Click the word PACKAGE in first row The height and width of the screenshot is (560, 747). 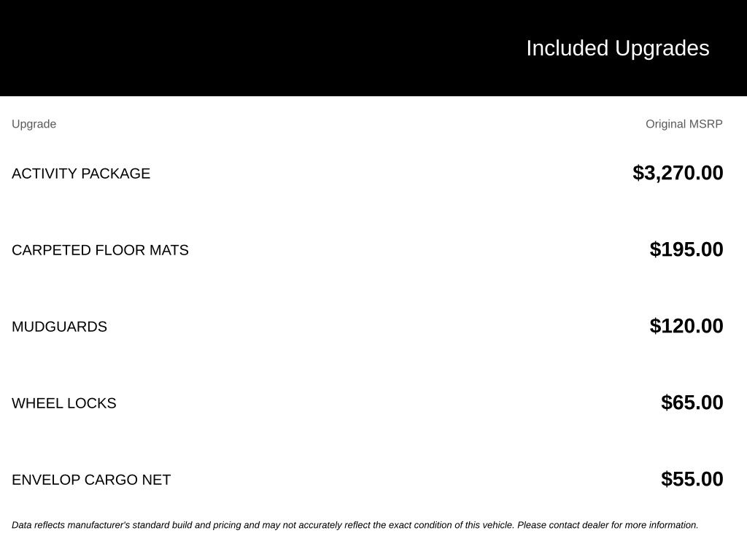tap(116, 174)
